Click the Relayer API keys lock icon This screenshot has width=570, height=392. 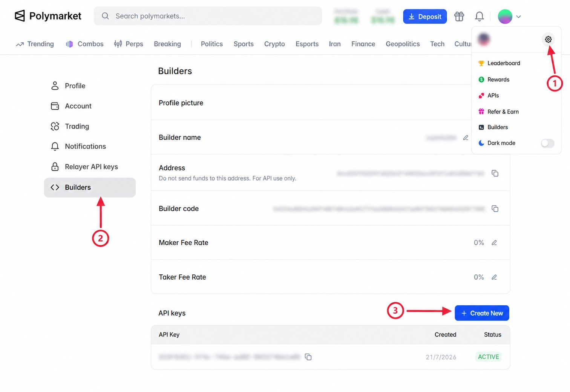[55, 167]
